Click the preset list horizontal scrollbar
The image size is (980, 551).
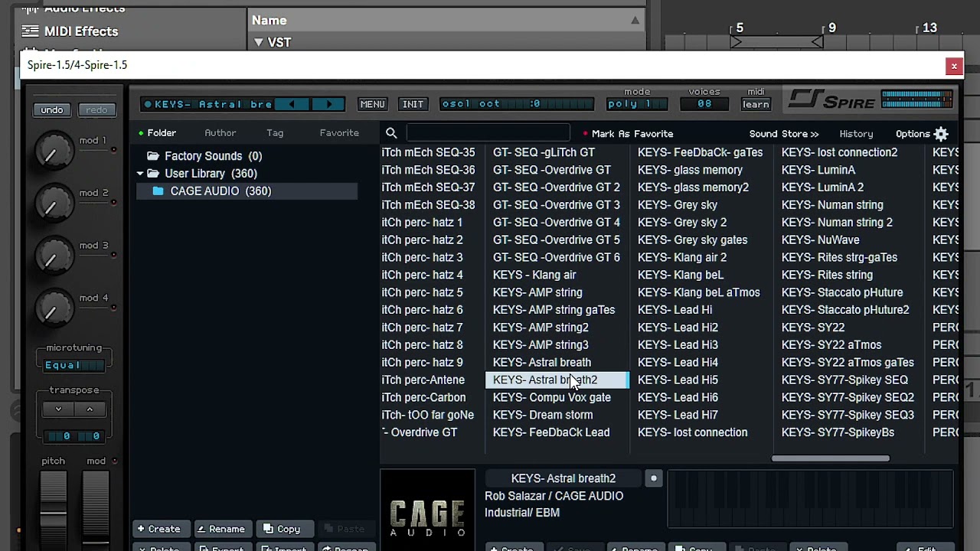831,458
